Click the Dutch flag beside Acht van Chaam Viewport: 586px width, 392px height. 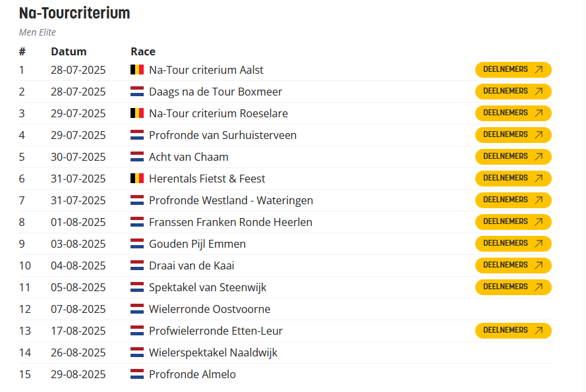(137, 157)
